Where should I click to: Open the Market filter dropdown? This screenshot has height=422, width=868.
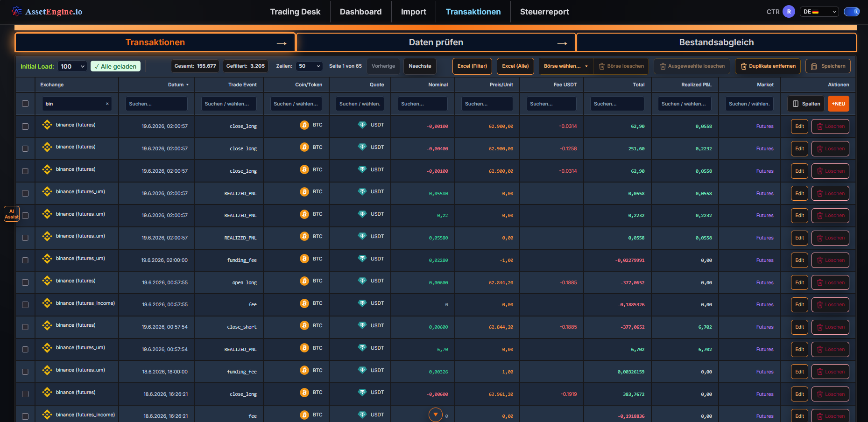(750, 104)
